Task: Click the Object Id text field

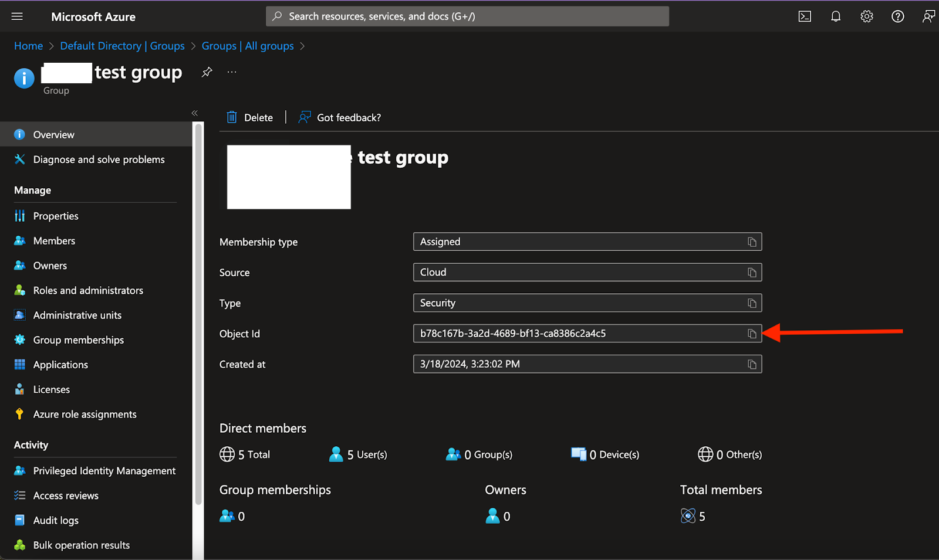Action: [587, 334]
